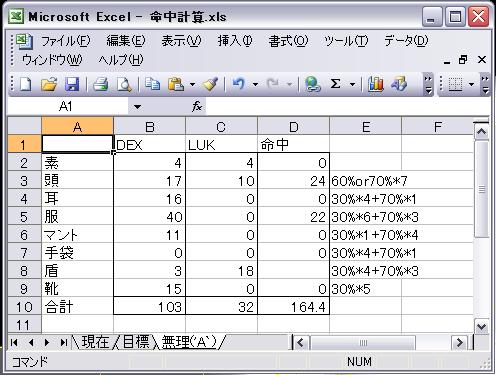Click the horizontal scrollbar thumb
The width and height of the screenshot is (496, 375).
(363, 343)
